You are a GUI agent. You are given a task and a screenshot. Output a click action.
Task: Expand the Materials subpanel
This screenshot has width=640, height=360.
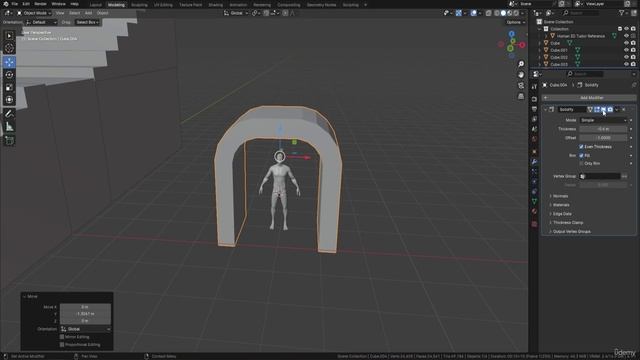pyautogui.click(x=561, y=205)
